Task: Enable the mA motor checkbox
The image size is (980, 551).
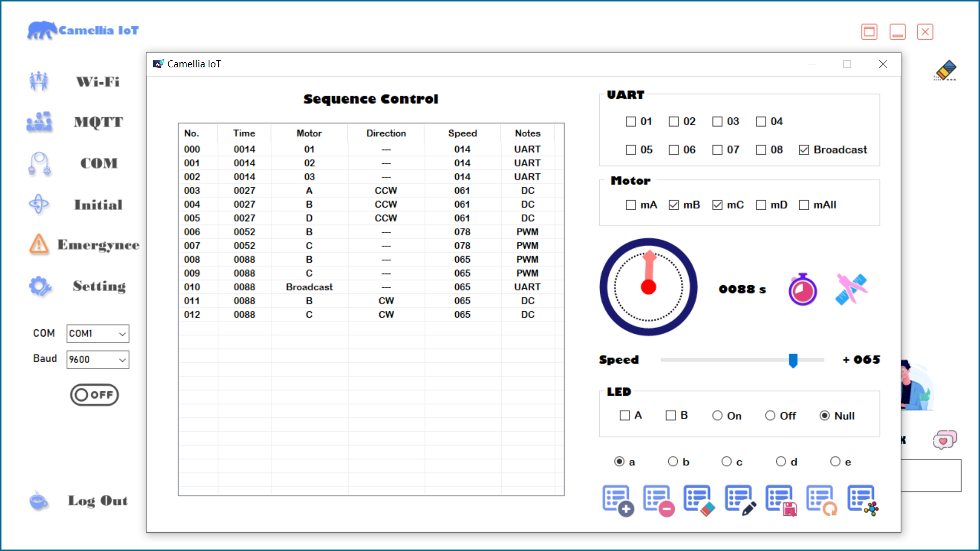Action: click(631, 205)
